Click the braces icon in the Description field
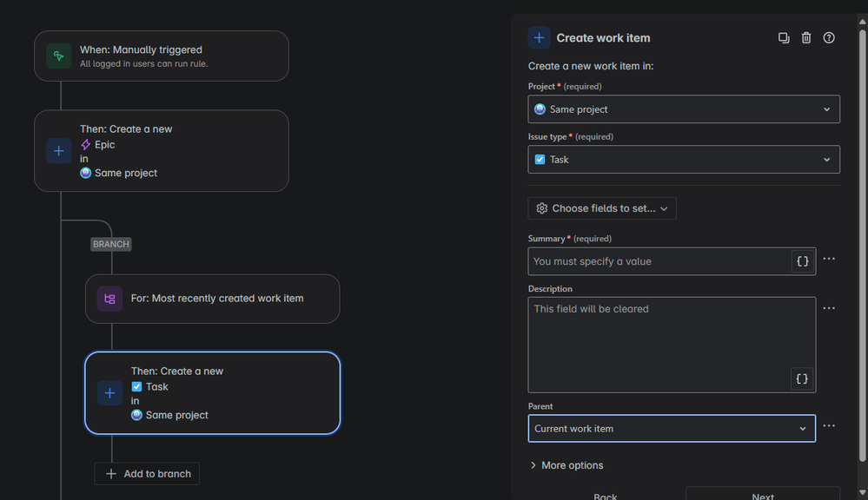 coord(801,378)
